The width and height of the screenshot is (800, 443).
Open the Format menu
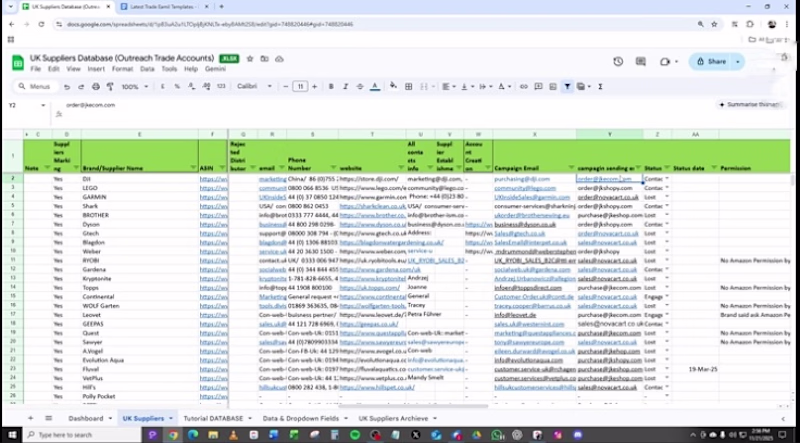click(x=122, y=69)
